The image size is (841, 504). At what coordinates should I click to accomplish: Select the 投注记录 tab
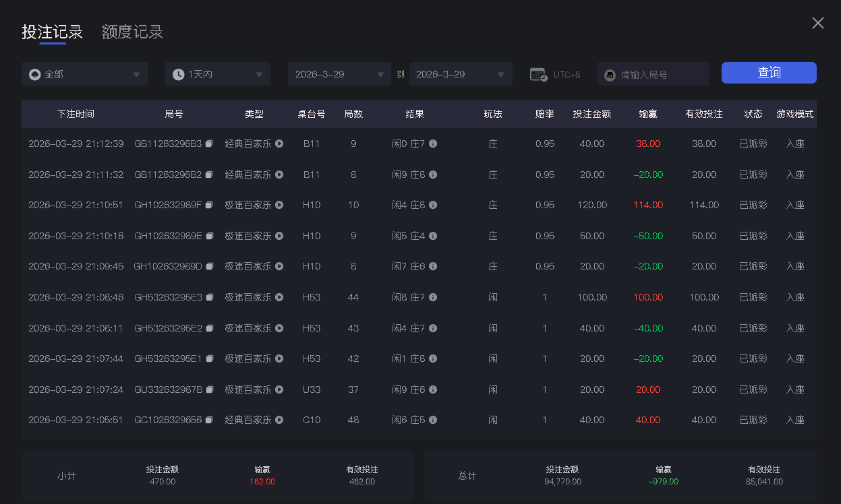pos(52,32)
